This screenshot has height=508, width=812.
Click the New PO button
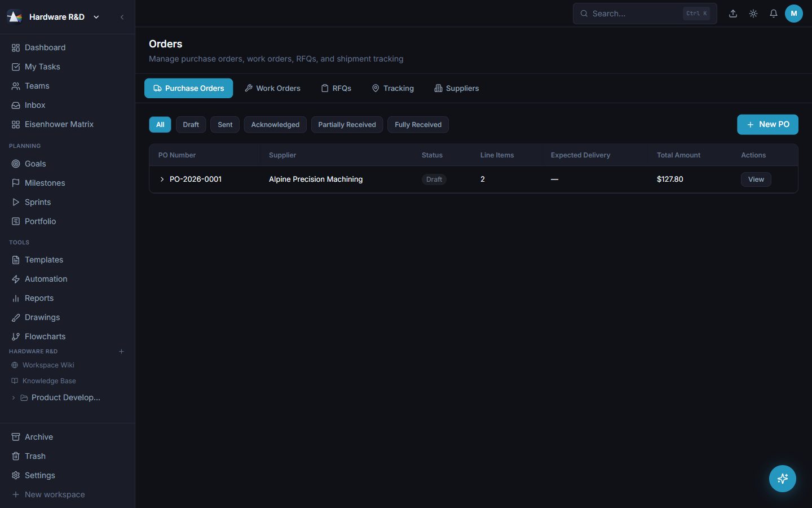coord(767,124)
